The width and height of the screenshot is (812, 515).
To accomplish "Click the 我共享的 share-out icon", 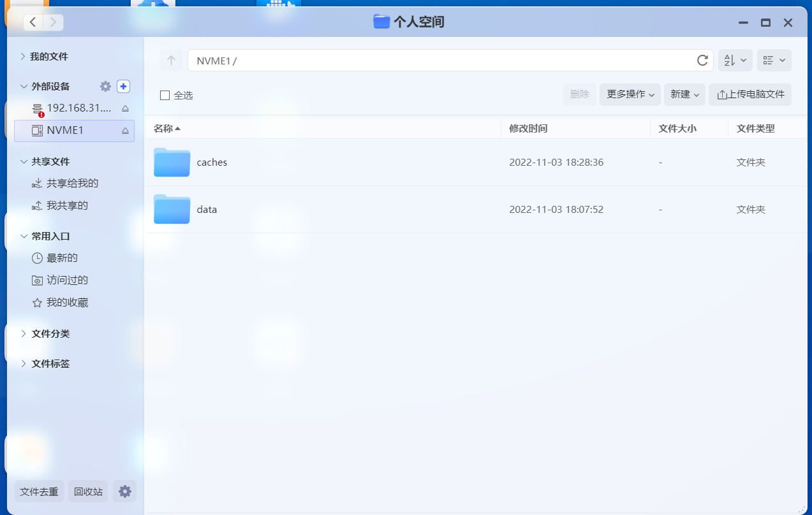I will (x=37, y=206).
